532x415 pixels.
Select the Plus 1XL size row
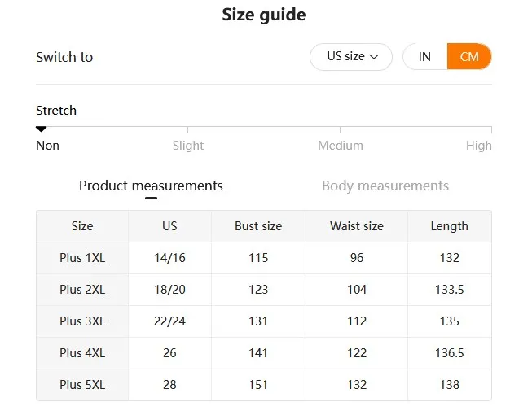tap(82, 258)
